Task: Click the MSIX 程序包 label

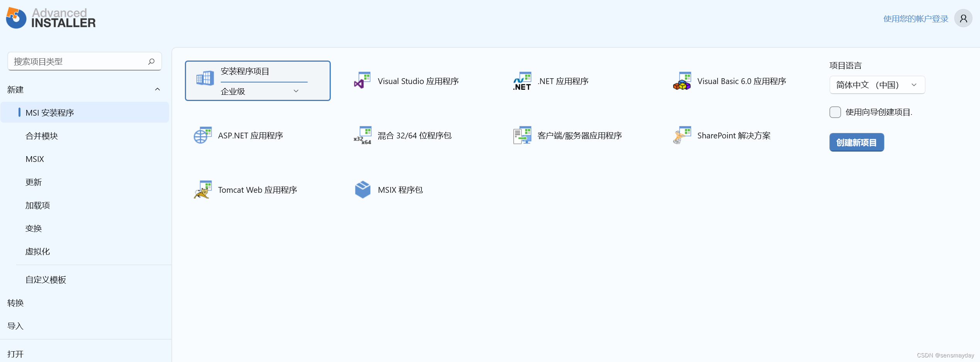Action: pos(400,190)
